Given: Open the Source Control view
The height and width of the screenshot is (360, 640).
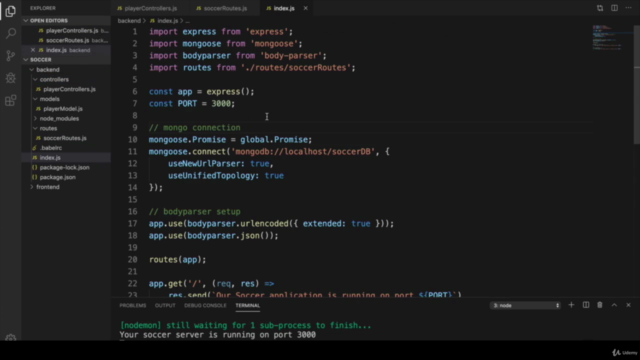Looking at the screenshot, I should click(x=11, y=56).
